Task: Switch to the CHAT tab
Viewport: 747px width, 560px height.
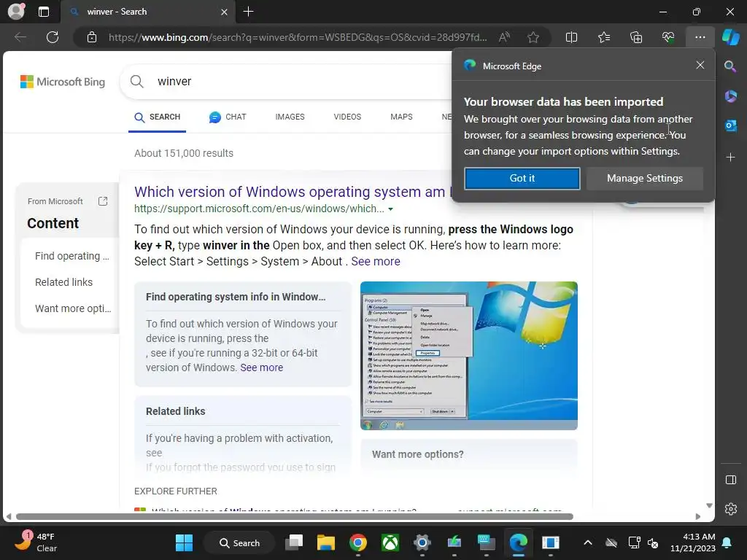Action: click(x=228, y=117)
